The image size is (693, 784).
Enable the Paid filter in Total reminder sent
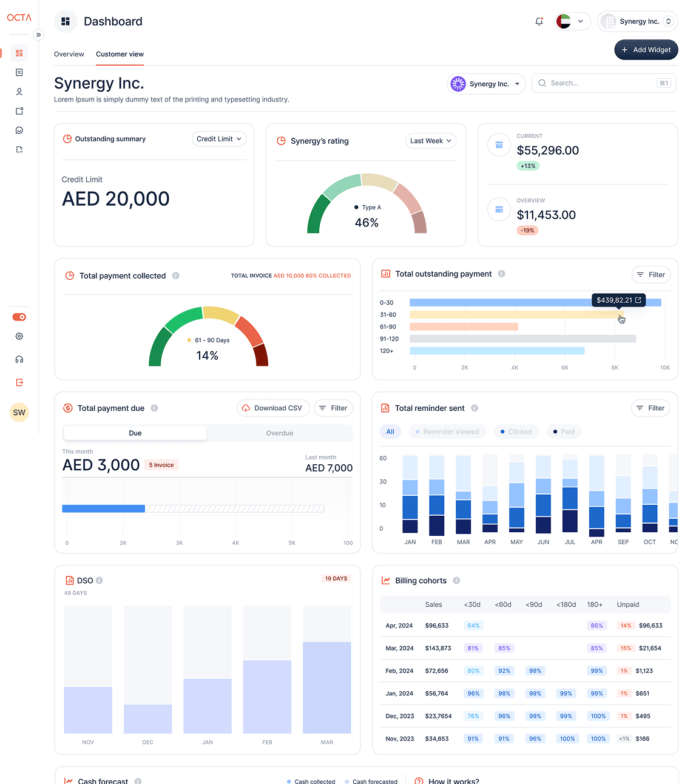tap(564, 431)
